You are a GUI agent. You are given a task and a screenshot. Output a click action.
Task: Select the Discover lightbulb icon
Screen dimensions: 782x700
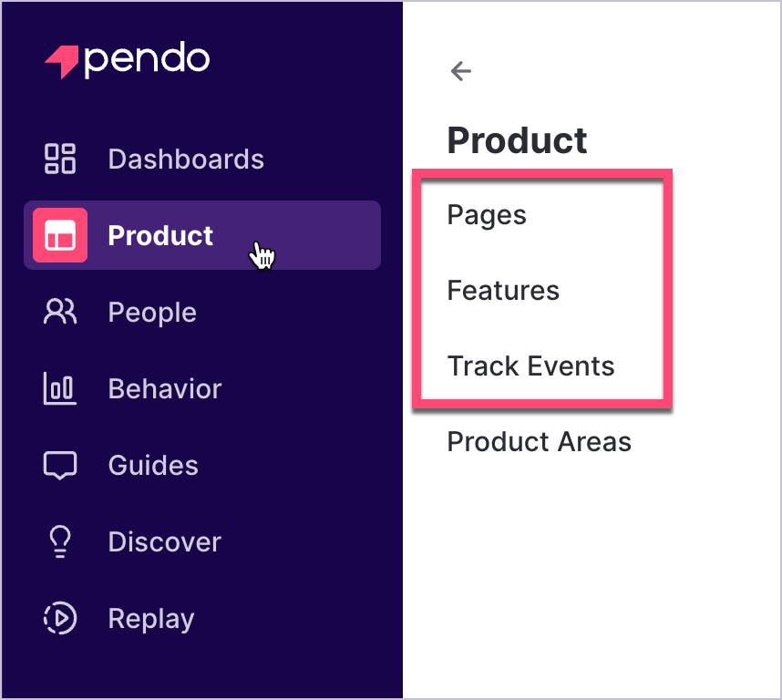(59, 541)
